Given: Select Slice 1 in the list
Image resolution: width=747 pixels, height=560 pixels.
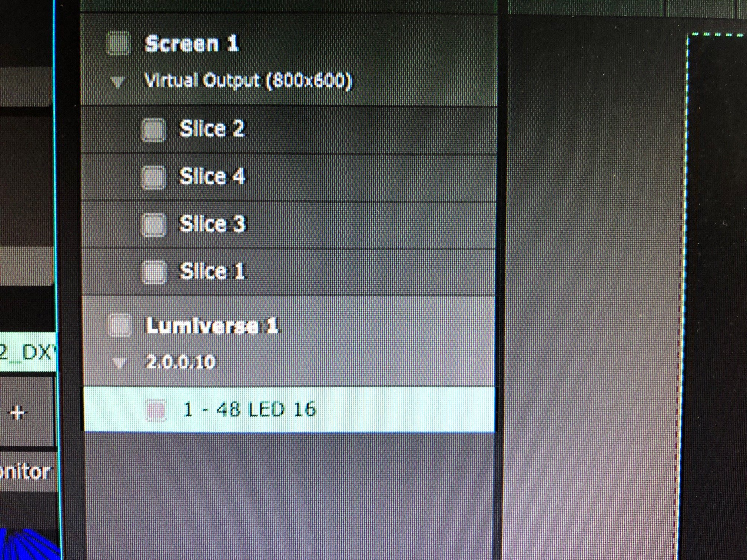Looking at the screenshot, I should pyautogui.click(x=289, y=271).
